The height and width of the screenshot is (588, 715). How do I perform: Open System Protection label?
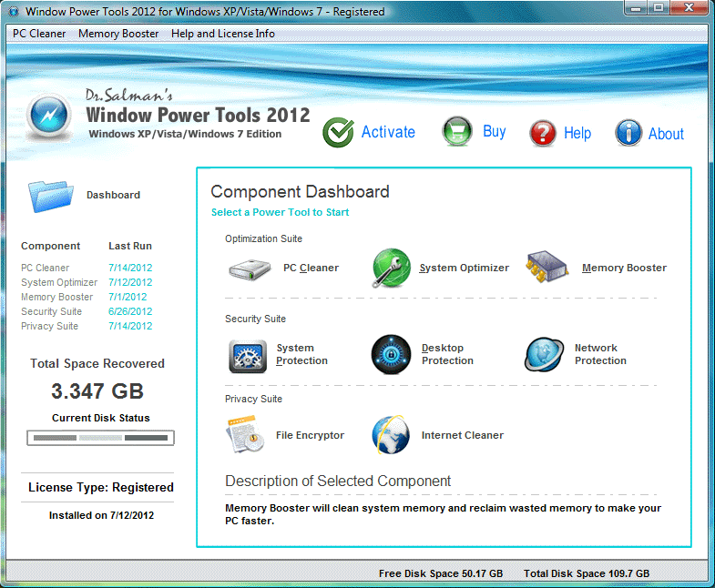(x=301, y=354)
